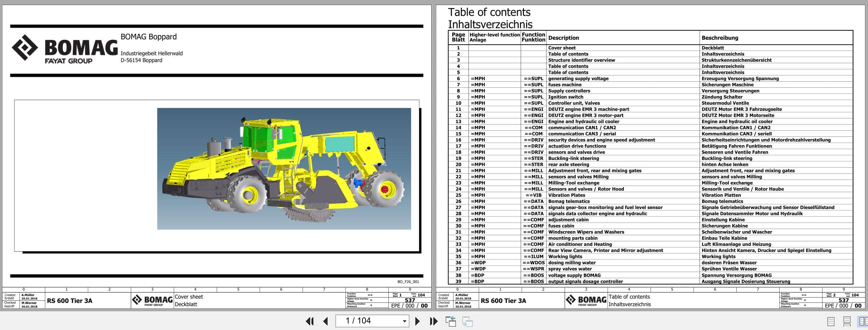The height and width of the screenshot is (330, 868).
Task: Click the machine 3D rendering image
Action: coord(284,169)
